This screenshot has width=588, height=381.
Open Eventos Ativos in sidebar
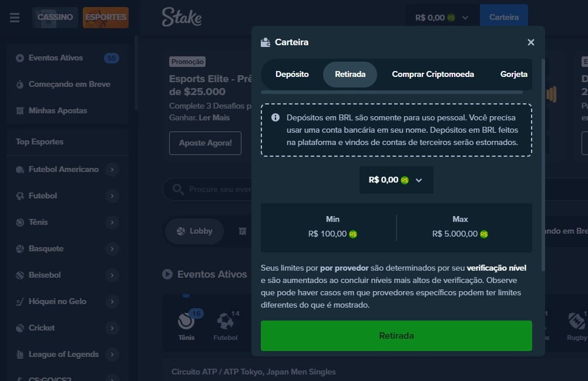pos(68,58)
